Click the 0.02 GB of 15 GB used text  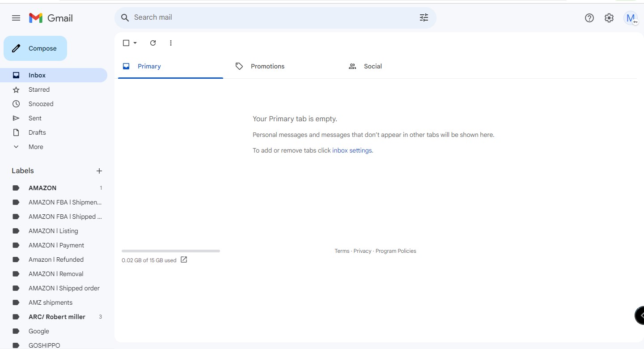coord(149,260)
